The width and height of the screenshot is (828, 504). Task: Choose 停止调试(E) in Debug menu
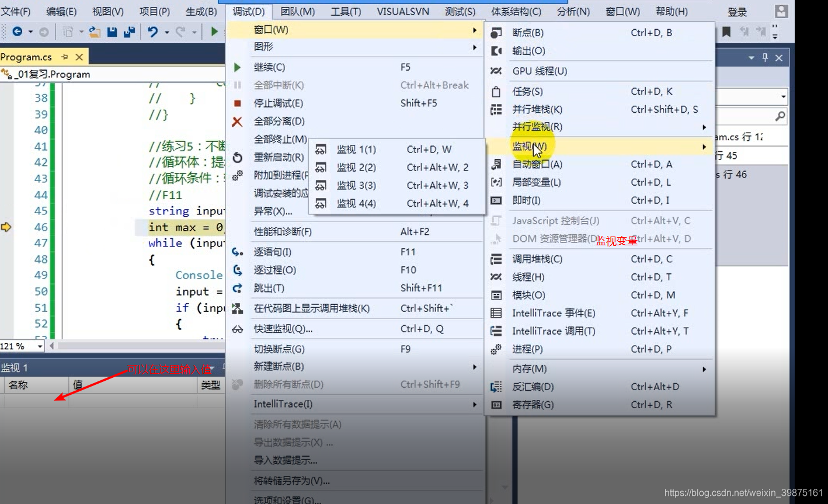point(356,103)
